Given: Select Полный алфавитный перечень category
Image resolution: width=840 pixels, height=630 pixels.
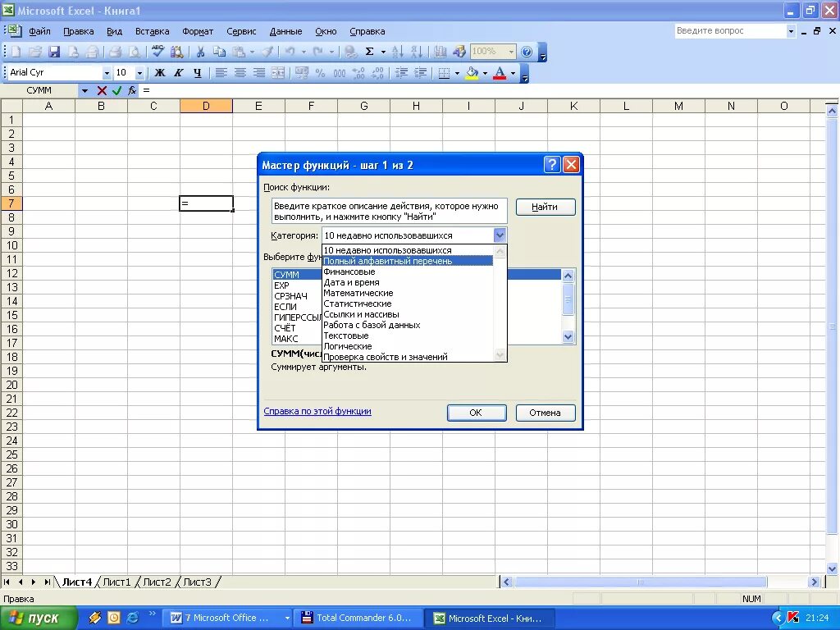Looking at the screenshot, I should tap(407, 261).
